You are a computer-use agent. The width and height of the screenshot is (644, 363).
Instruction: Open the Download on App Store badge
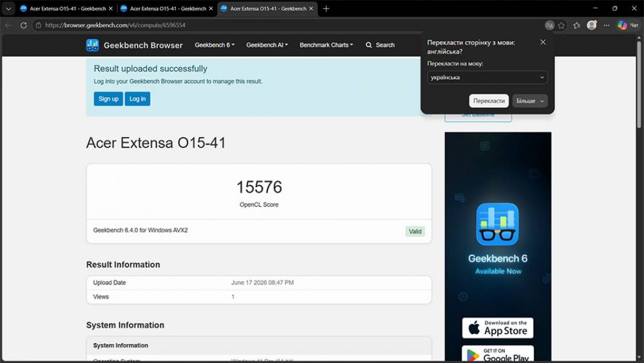coord(498,328)
